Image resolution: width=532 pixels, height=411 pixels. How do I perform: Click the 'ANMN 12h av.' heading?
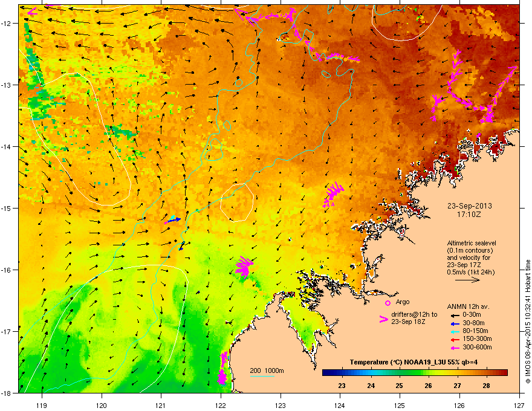[468, 306]
